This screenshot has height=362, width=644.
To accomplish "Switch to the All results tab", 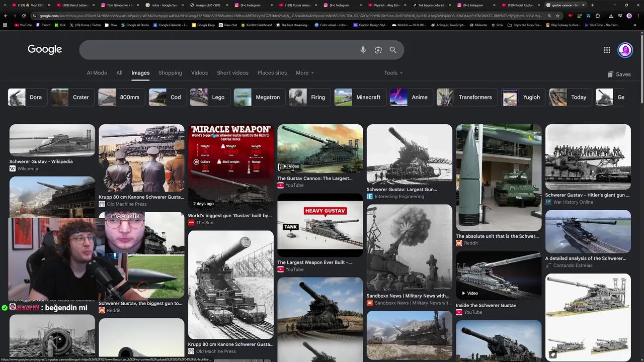I will pos(119,73).
